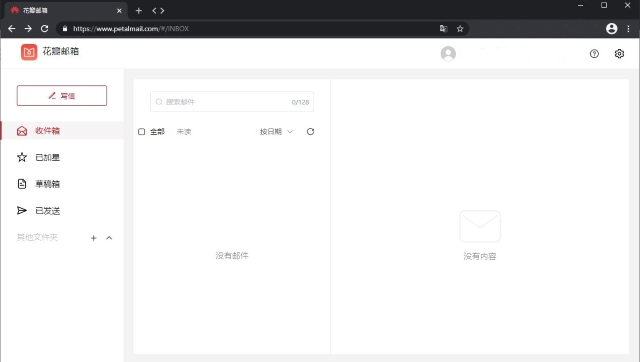
Task: Toggle the 全部 select-all checkbox
Action: point(141,131)
